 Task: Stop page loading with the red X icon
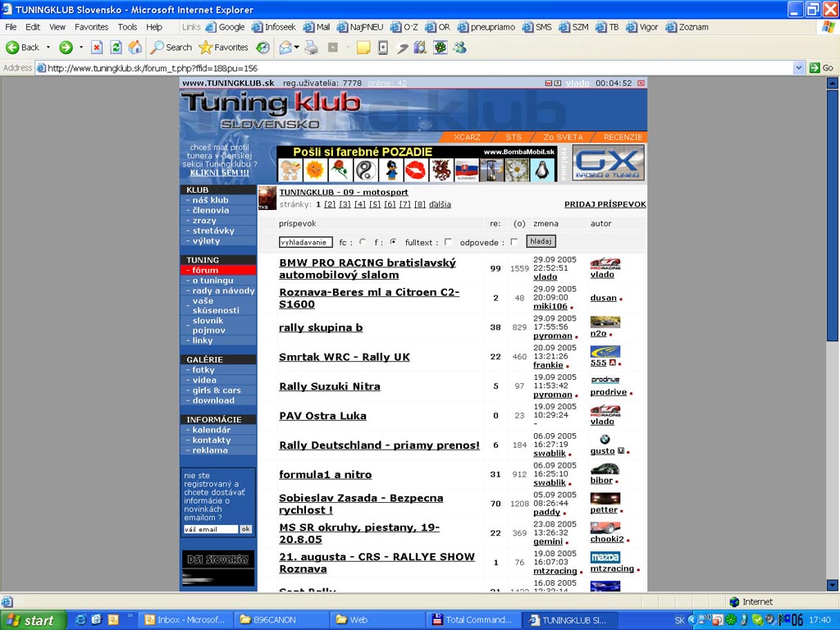coord(97,48)
